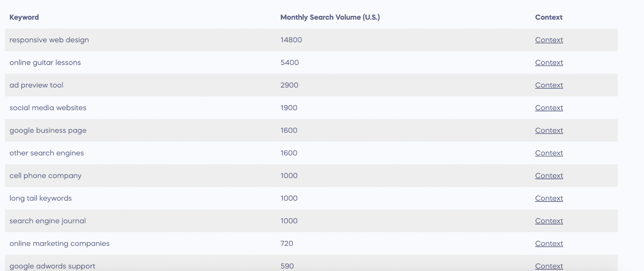Viewport: 644px width, 271px height.
Task: Open Context for google business page
Action: point(549,130)
